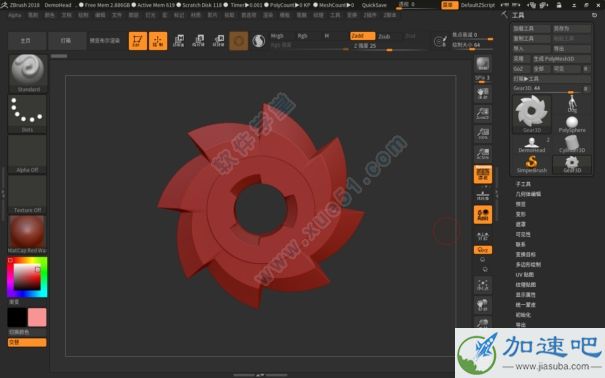The width and height of the screenshot is (605, 378).
Task: Expand the 初始化 sub-palette
Action: [x=523, y=314]
